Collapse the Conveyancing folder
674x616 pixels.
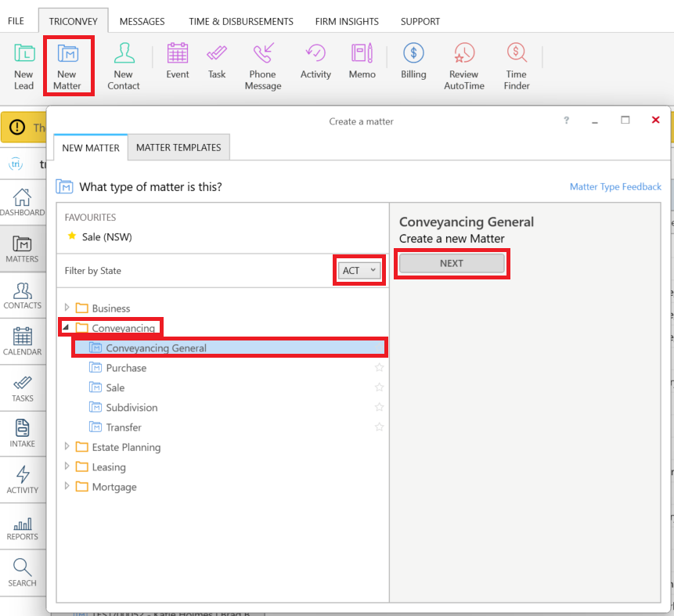point(66,327)
